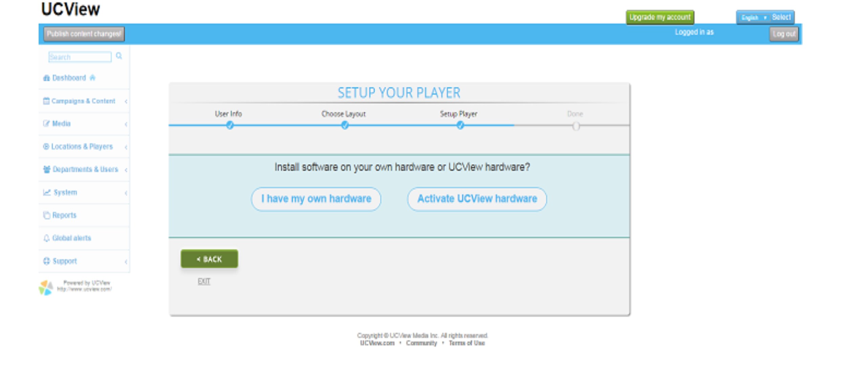868x373 pixels.
Task: Click the Reports clipboard icon
Action: point(46,215)
